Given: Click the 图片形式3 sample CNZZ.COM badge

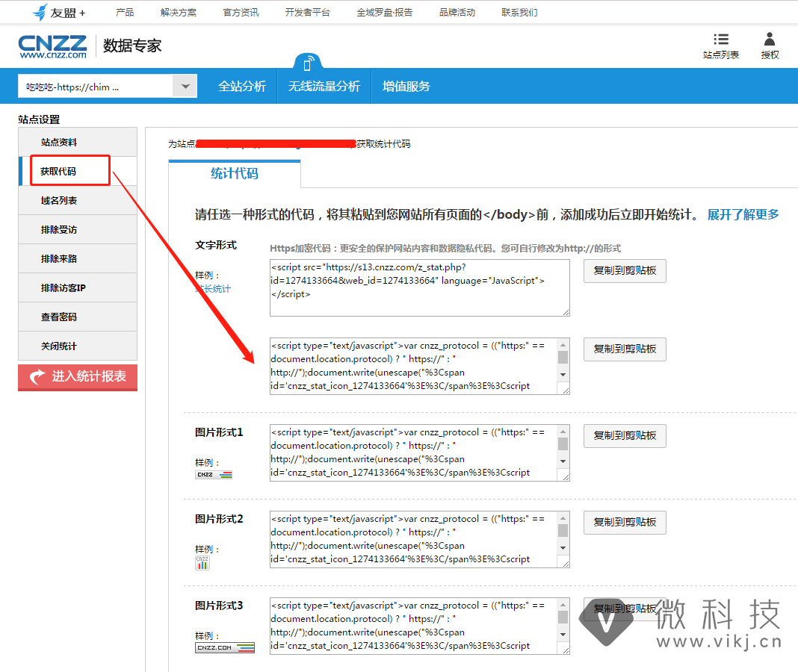Looking at the screenshot, I should [225, 648].
